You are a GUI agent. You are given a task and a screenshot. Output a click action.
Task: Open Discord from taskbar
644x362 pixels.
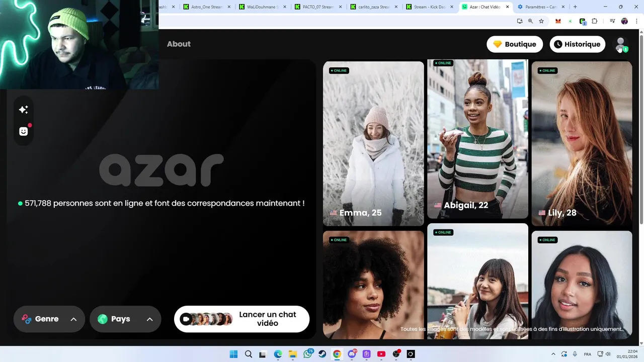(x=352, y=354)
